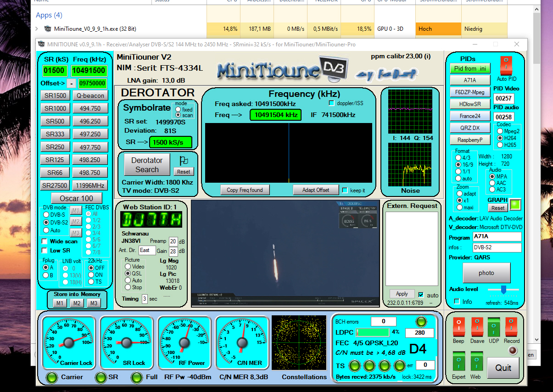
Task: Click the dark red LED below Record
Action: point(513,351)
